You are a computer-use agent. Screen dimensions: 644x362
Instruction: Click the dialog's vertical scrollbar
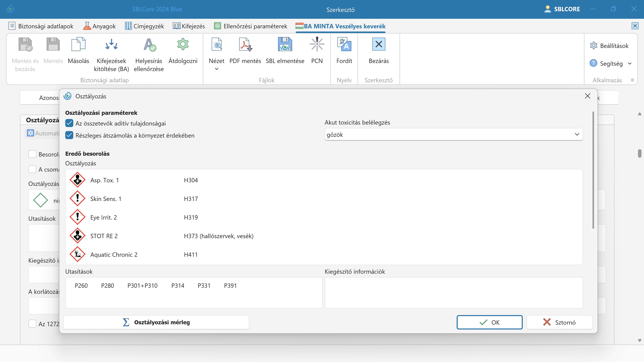593,170
